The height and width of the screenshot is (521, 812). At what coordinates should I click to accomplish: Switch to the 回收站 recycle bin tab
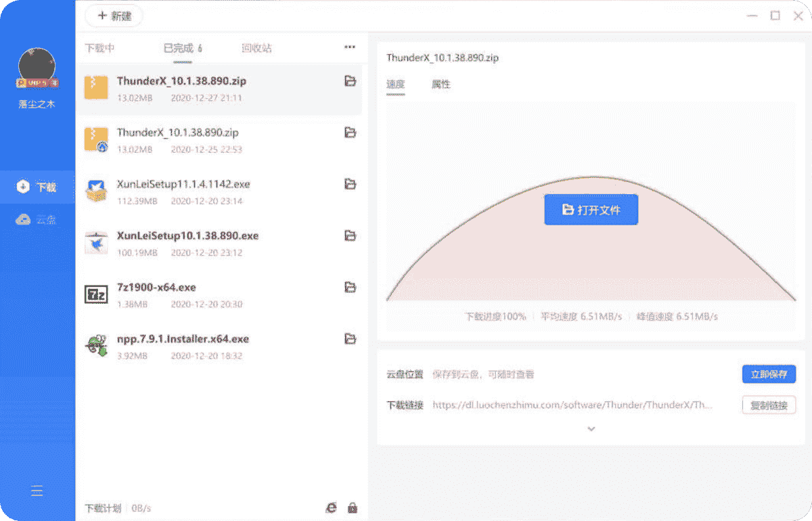coord(256,48)
